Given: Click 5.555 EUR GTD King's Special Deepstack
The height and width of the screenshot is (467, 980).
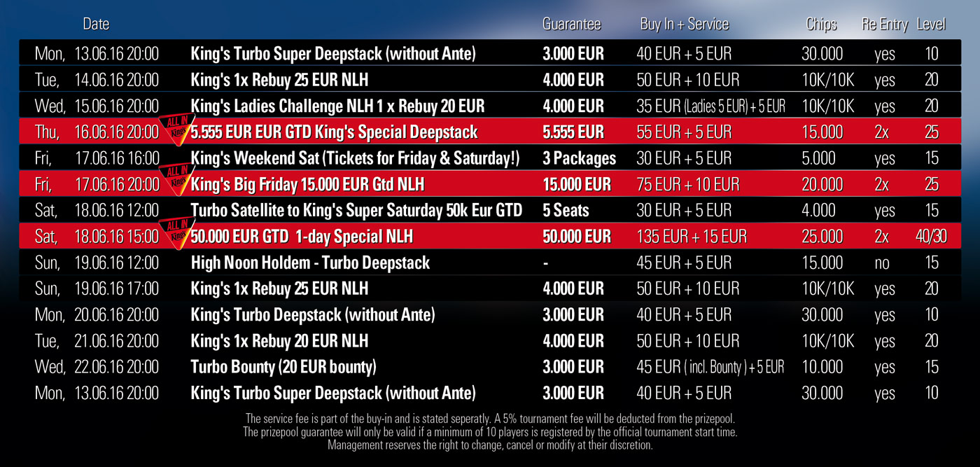Looking at the screenshot, I should point(334,132).
